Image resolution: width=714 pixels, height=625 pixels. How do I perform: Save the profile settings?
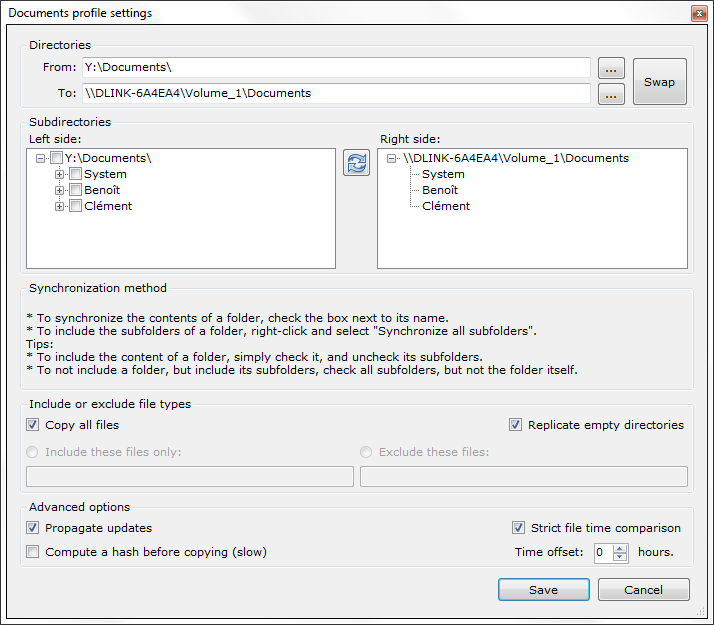coord(543,590)
